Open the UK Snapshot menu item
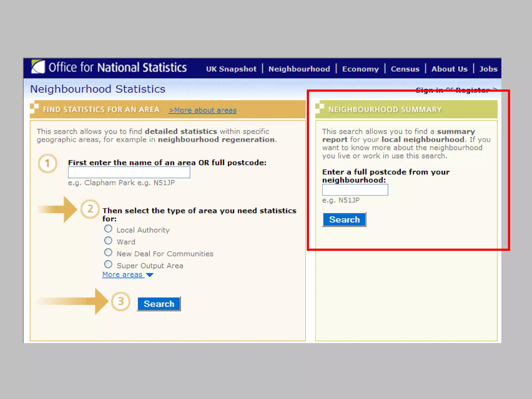 (x=231, y=69)
